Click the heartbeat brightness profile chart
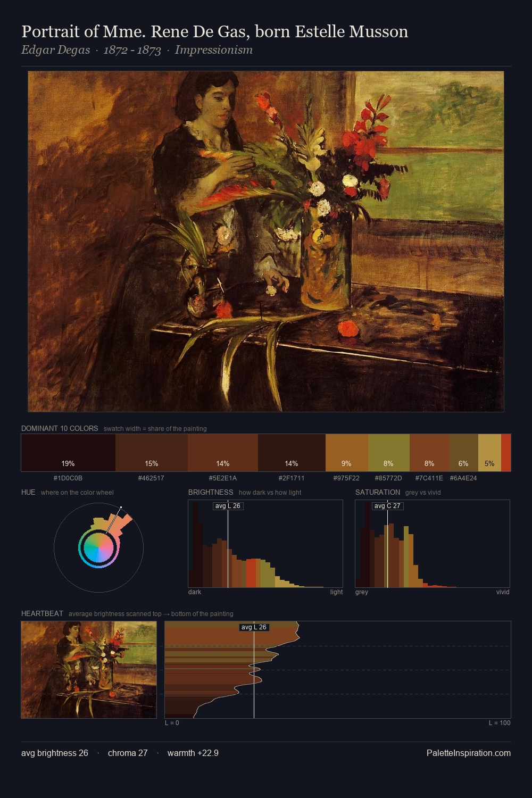 pos(338,670)
